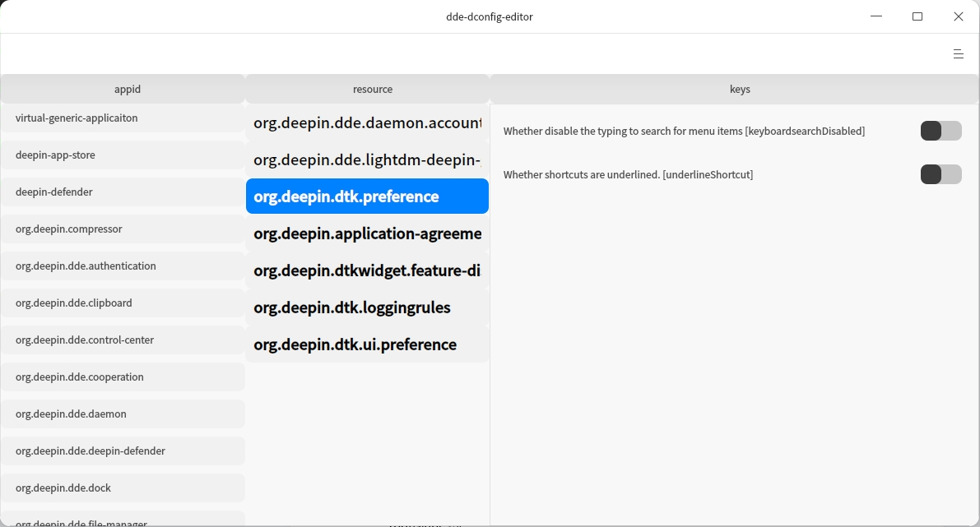Open org.deepin.dde.clipboard appid
Screen dimensions: 980x527
point(123,303)
